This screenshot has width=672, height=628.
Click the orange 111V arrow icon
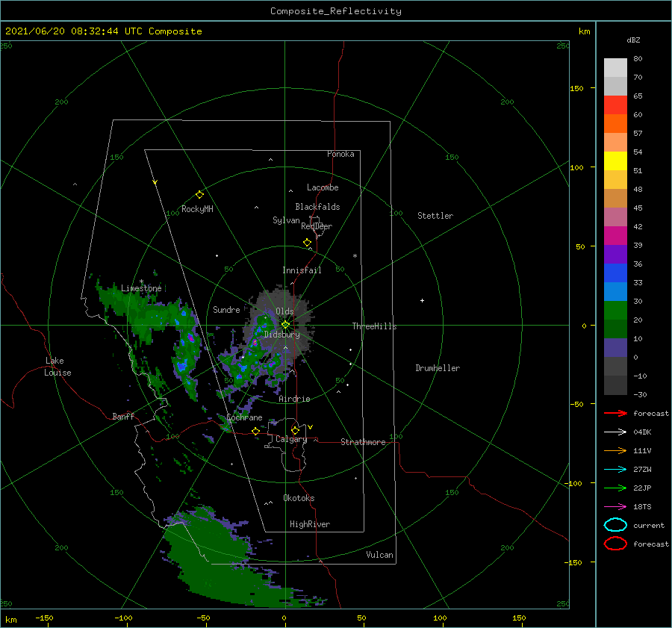(x=615, y=450)
